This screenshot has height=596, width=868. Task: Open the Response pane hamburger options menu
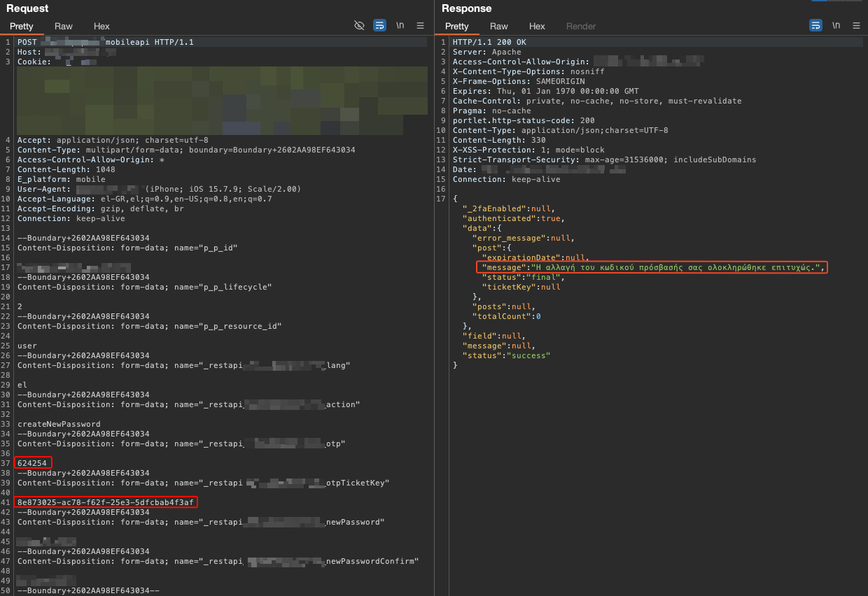pyautogui.click(x=856, y=25)
